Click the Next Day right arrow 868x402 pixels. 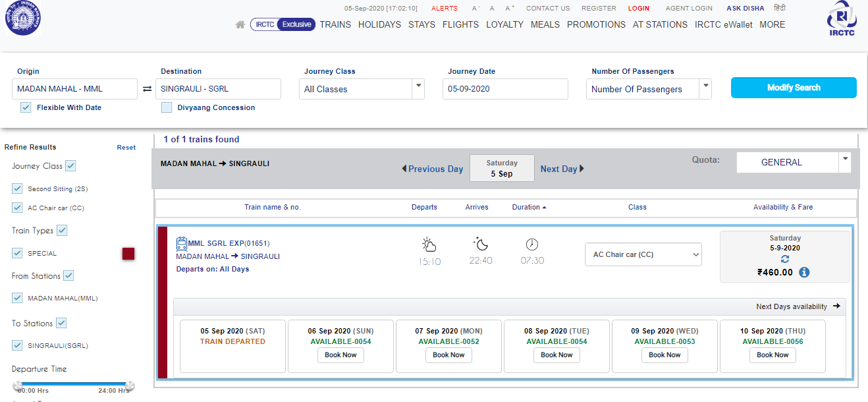click(x=582, y=169)
